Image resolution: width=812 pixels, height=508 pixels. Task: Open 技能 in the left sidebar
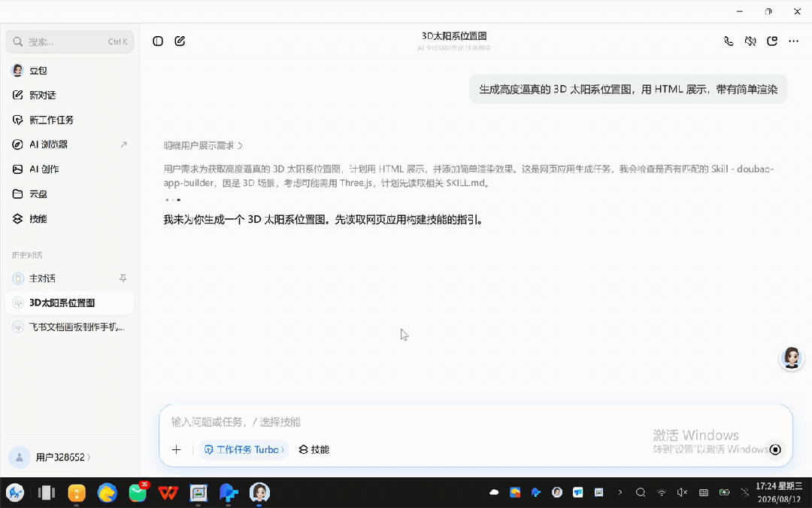(69, 219)
